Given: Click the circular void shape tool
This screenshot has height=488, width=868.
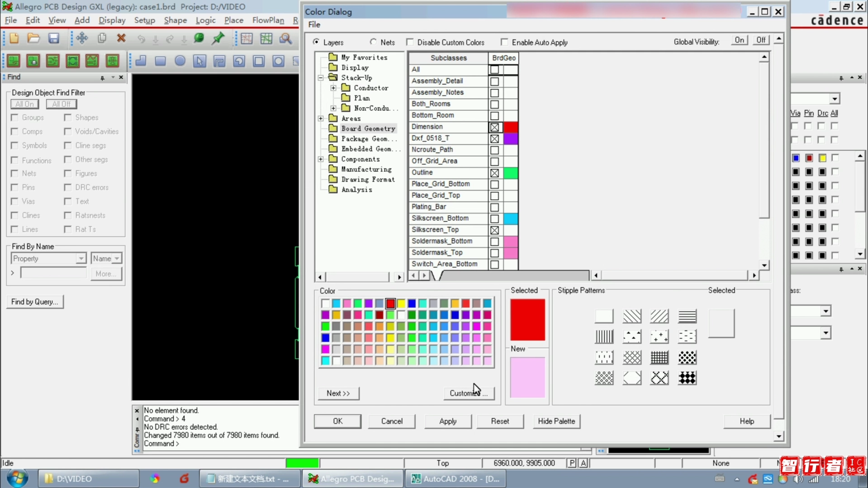Looking at the screenshot, I should (278, 61).
